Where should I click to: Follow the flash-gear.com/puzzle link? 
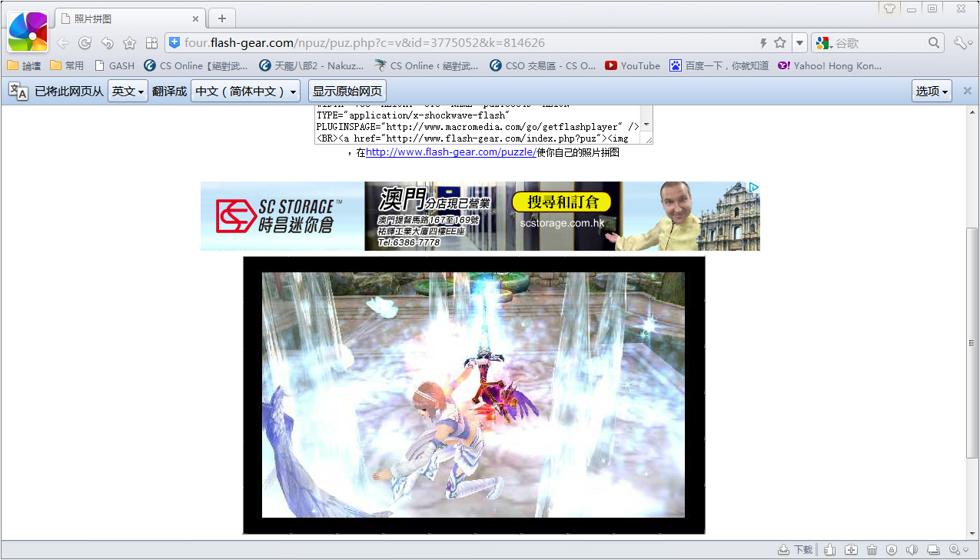[x=450, y=152]
